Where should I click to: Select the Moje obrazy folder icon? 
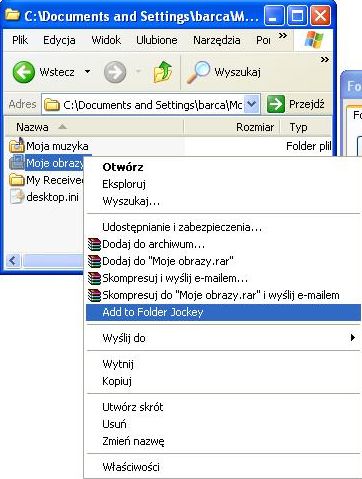click(x=17, y=163)
